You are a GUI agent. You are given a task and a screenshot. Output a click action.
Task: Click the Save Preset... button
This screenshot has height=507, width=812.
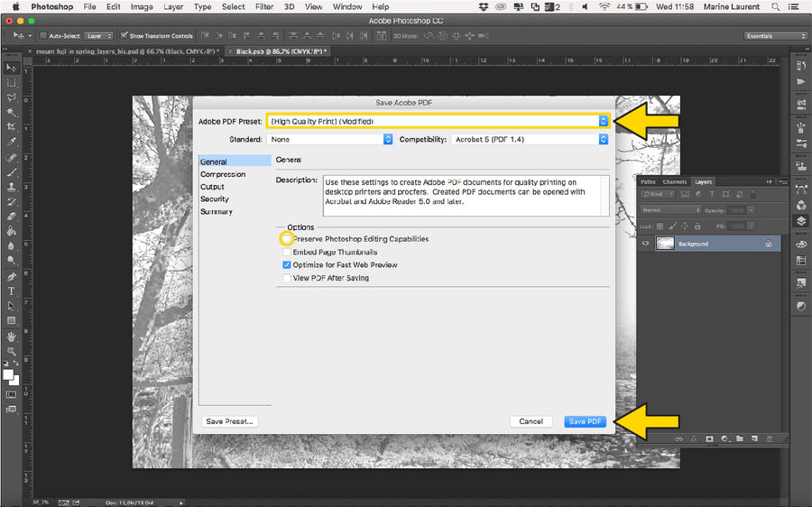(229, 421)
